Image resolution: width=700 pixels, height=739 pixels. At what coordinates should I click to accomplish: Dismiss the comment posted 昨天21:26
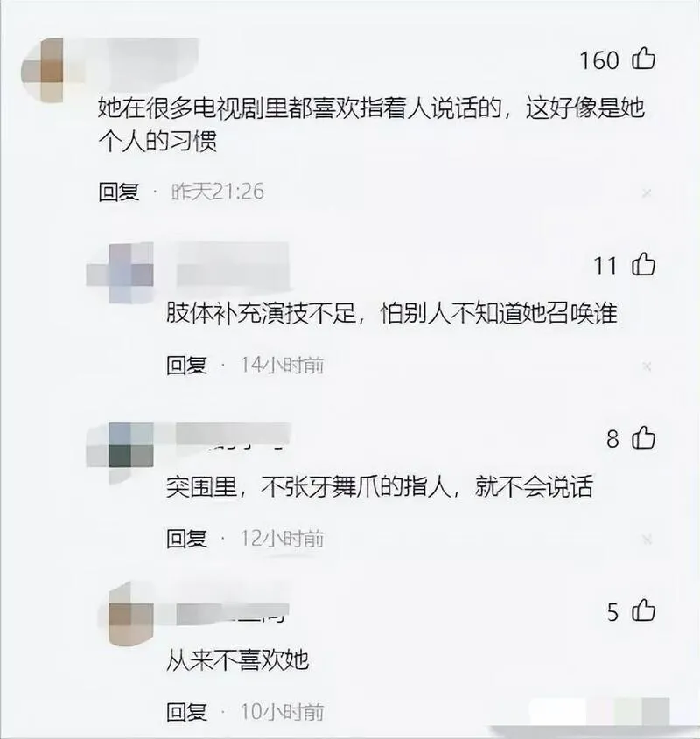pyautogui.click(x=647, y=192)
